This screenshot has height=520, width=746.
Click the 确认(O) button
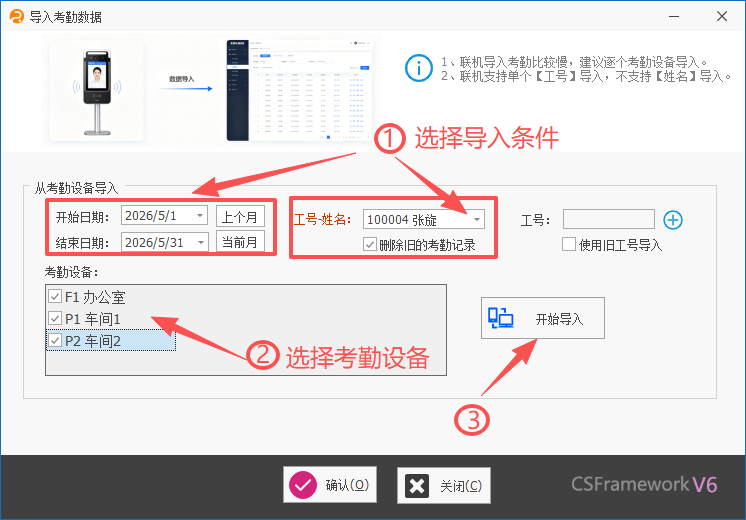click(x=330, y=485)
